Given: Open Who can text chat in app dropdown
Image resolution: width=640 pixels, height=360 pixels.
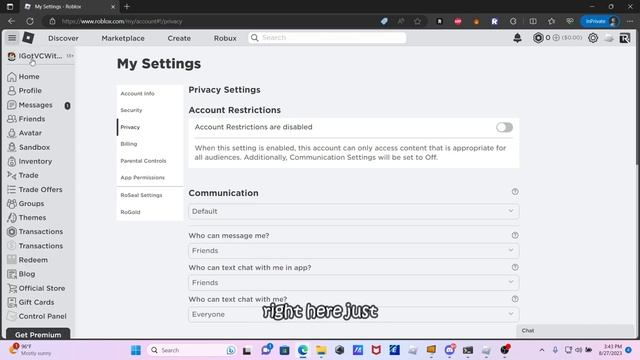Looking at the screenshot, I should (353, 282).
